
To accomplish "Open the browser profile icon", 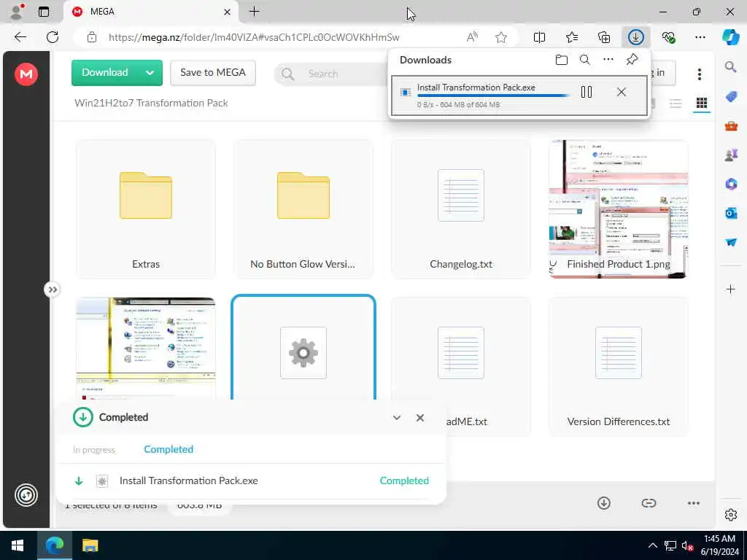I will point(18,12).
